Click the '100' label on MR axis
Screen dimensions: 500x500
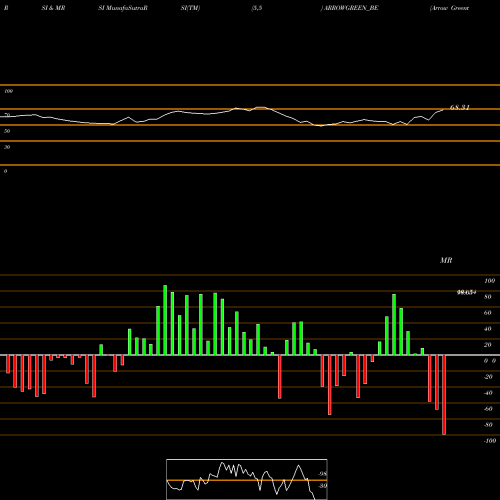pos(489,281)
